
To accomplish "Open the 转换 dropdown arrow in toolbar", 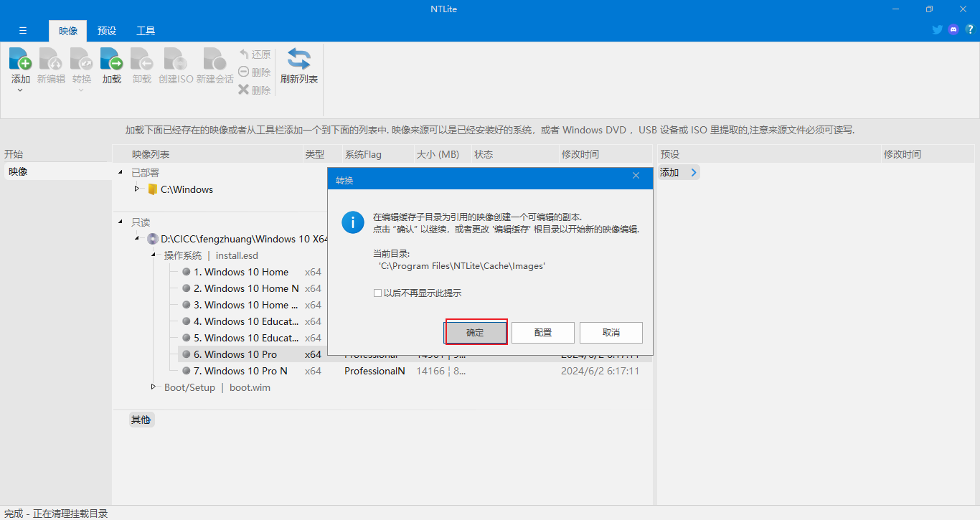I will click(81, 90).
